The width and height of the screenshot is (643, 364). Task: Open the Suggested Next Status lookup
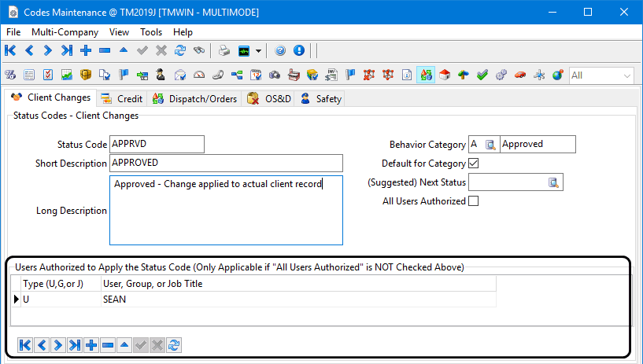[553, 182]
